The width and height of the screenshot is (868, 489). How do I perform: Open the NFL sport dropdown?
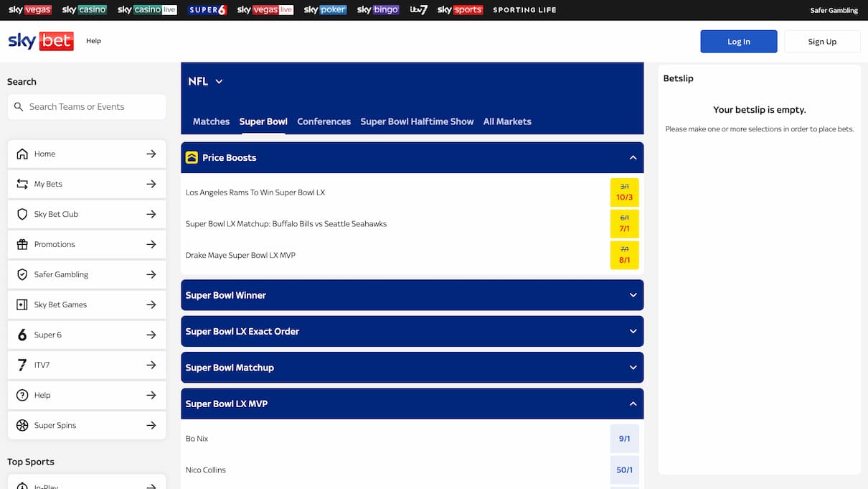pyautogui.click(x=206, y=81)
